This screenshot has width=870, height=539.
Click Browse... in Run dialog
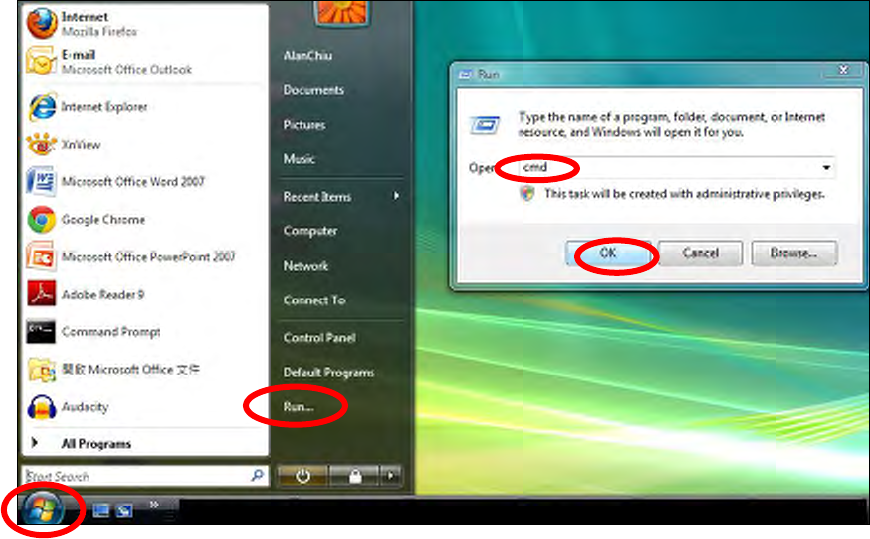794,253
